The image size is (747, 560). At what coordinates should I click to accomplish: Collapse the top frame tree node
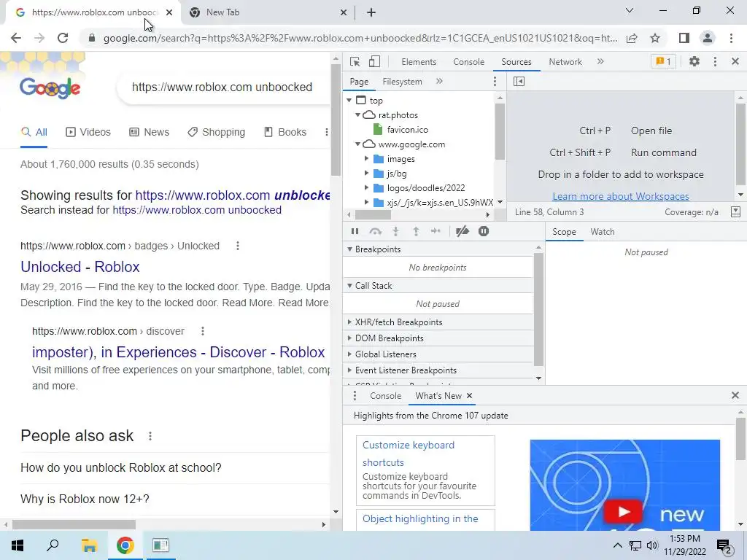349,101
